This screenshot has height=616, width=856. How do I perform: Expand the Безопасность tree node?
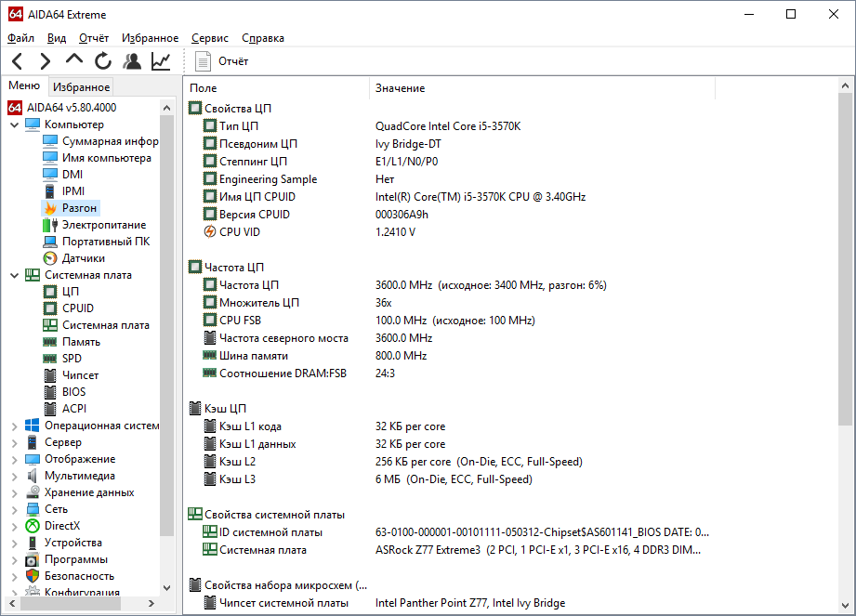pyautogui.click(x=15, y=577)
